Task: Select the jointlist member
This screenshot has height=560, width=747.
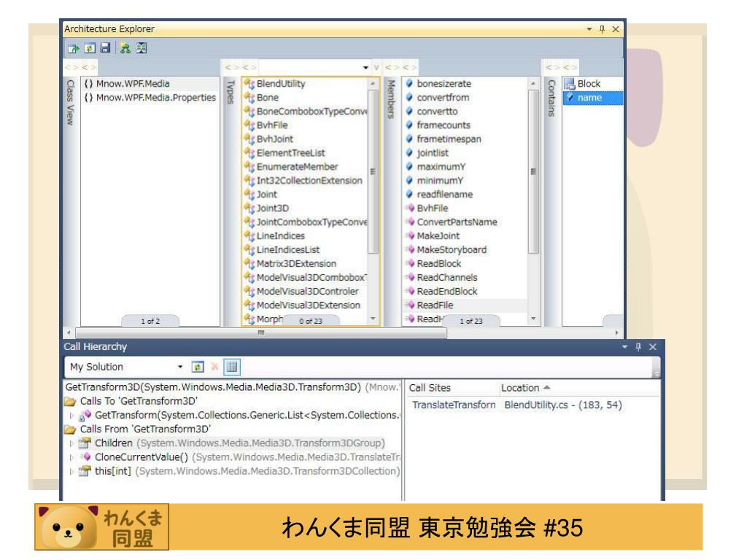Action: coord(433,153)
